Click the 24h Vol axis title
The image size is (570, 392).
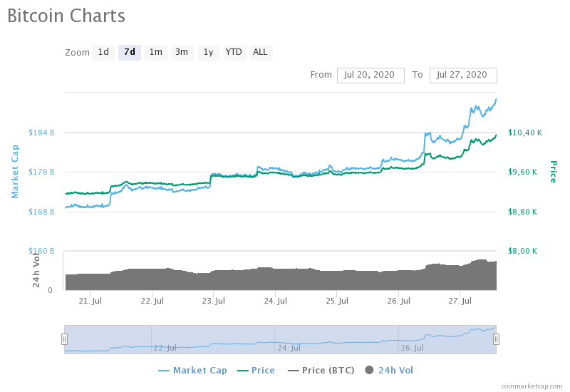(36, 270)
